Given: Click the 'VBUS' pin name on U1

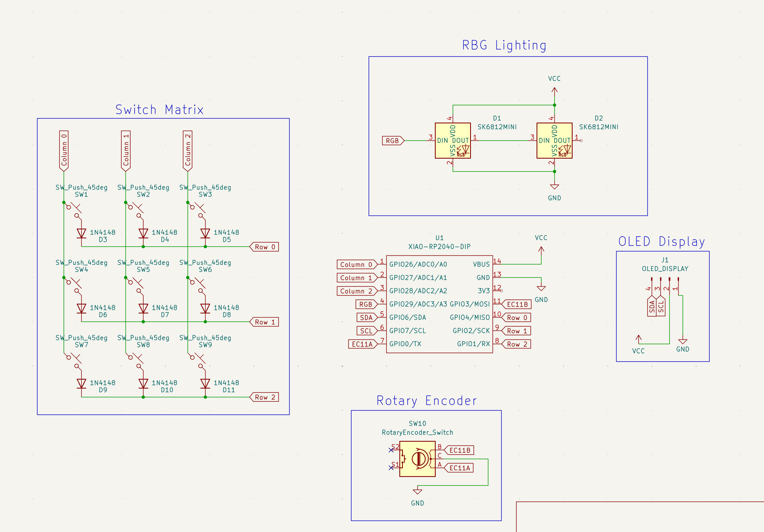Looking at the screenshot, I should coord(481,264).
